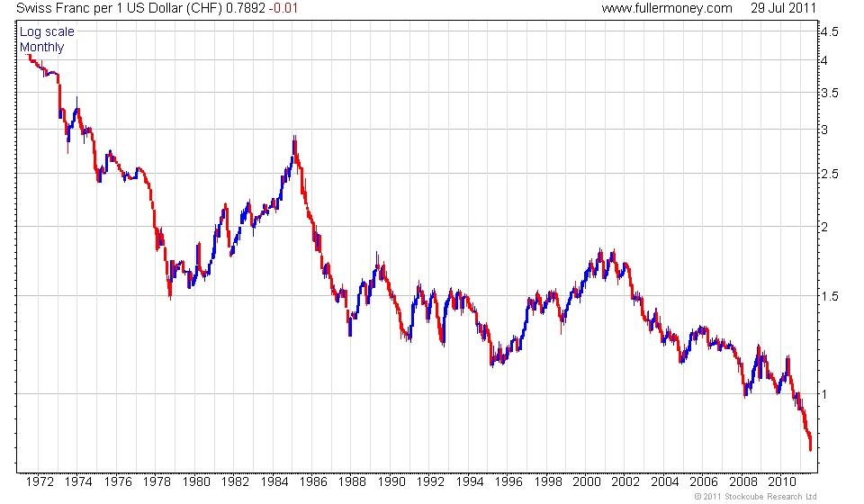Click the 1988 x-axis label
Screen dimensions: 864x504
pos(352,481)
